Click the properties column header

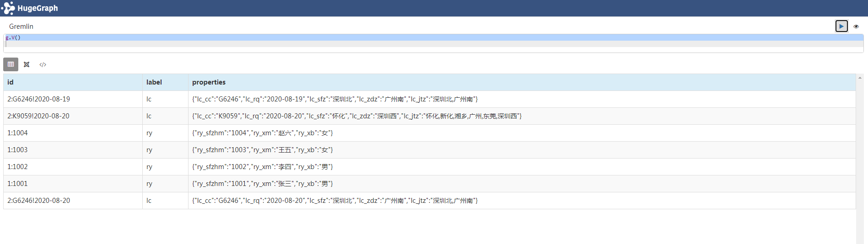[522, 82]
